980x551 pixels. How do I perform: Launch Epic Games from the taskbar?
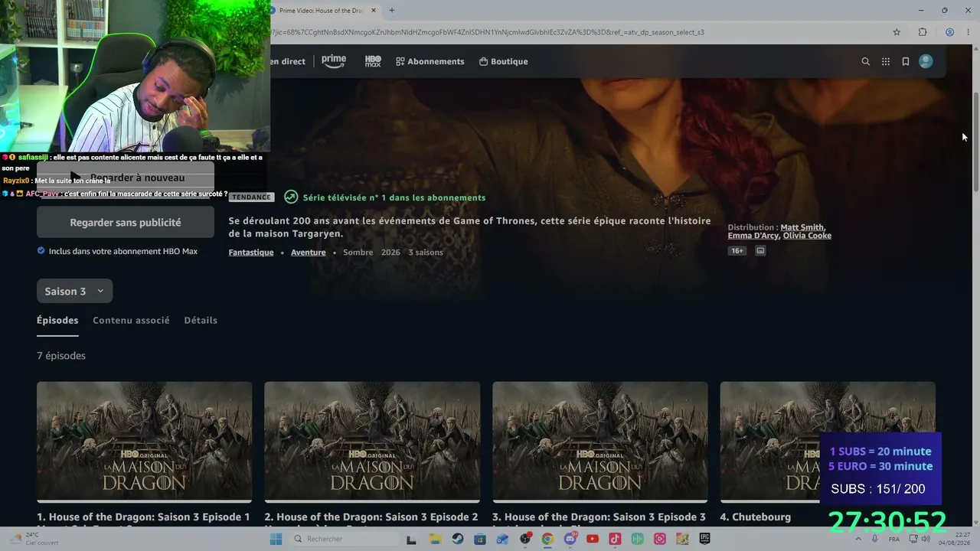(x=704, y=539)
